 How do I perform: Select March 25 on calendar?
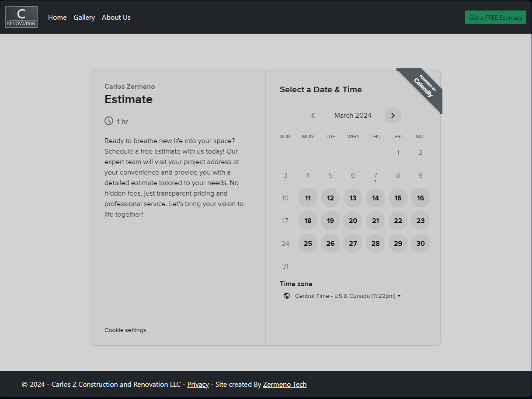pyautogui.click(x=308, y=244)
